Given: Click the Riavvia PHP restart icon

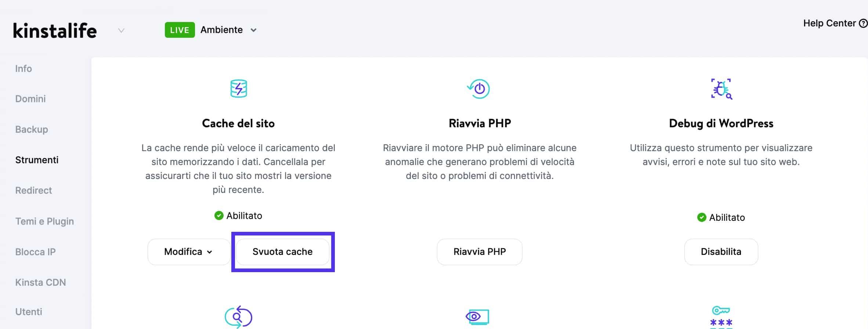Looking at the screenshot, I should tap(479, 88).
